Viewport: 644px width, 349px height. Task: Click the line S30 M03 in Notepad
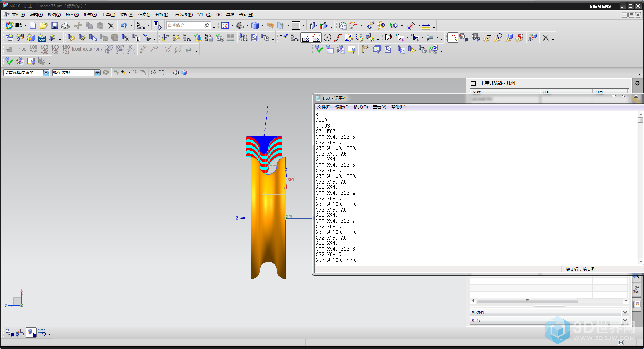click(x=326, y=131)
